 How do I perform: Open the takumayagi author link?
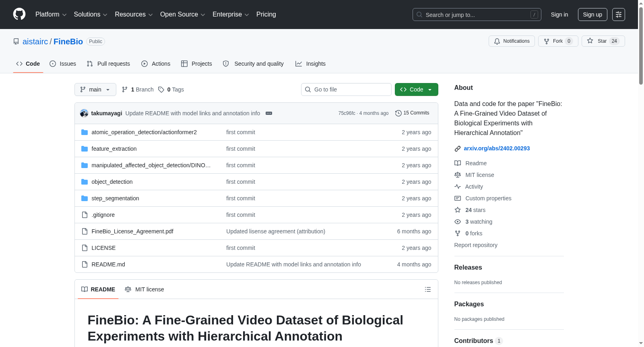[x=107, y=113]
